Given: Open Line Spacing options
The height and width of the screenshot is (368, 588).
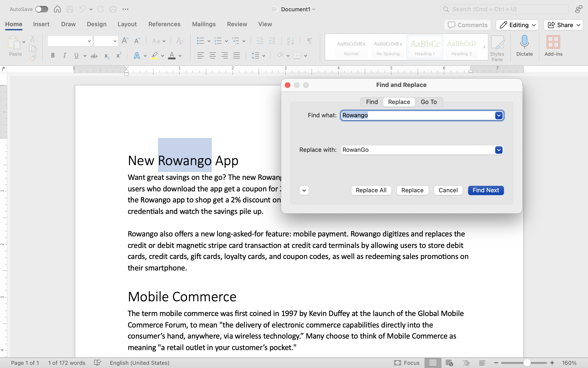Looking at the screenshot, I should (255, 55).
